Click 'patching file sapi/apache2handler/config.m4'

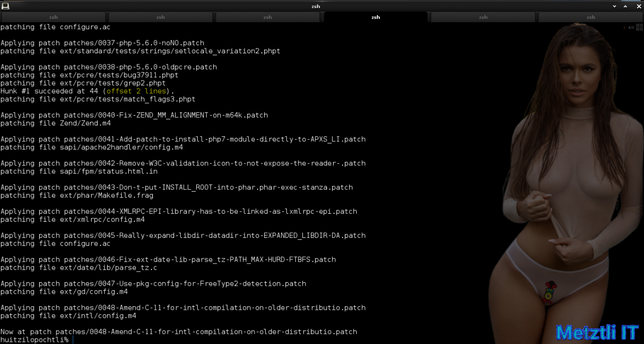92,147
